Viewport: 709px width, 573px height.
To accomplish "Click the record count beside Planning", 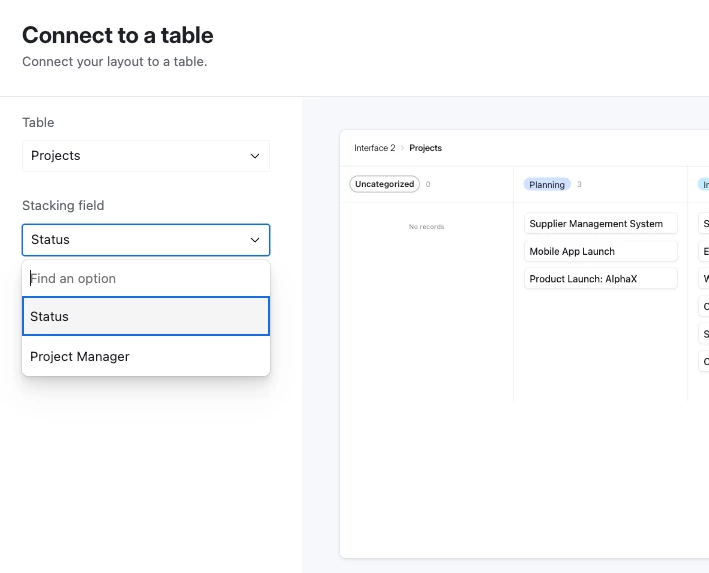I will [x=579, y=184].
